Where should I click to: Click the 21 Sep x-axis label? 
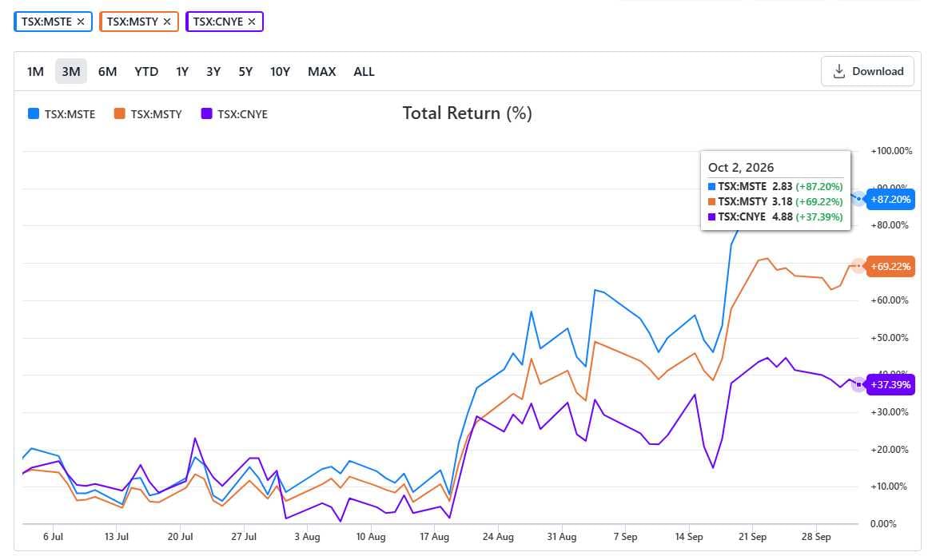752,537
